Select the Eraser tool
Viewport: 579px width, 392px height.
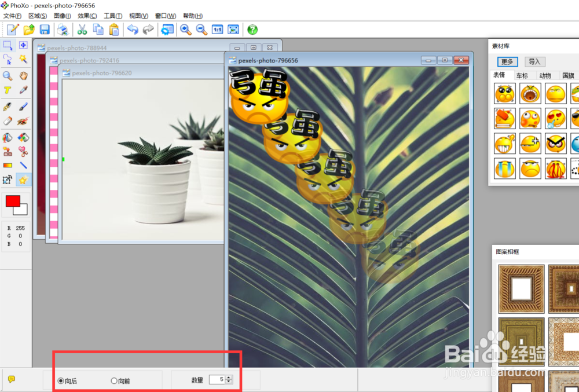coord(8,120)
